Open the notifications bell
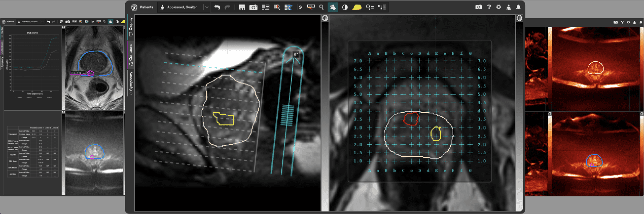Screen dimensions: 644x214 point(518,7)
